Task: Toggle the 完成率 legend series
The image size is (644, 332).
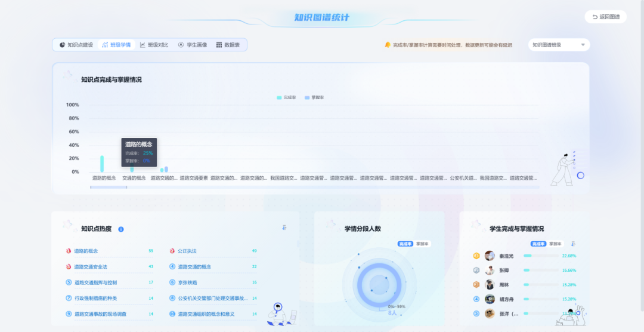Action: [286, 97]
